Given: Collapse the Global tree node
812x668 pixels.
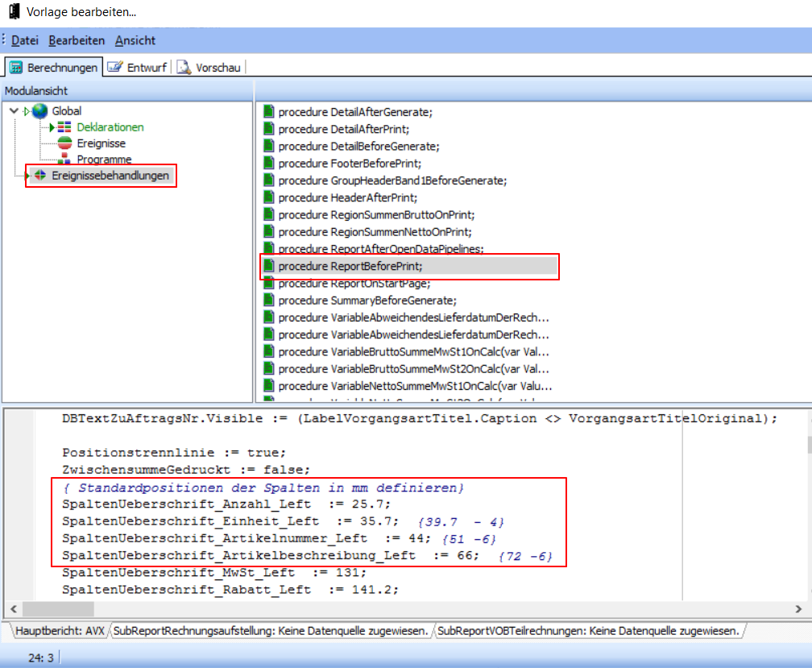Looking at the screenshot, I should [x=14, y=111].
